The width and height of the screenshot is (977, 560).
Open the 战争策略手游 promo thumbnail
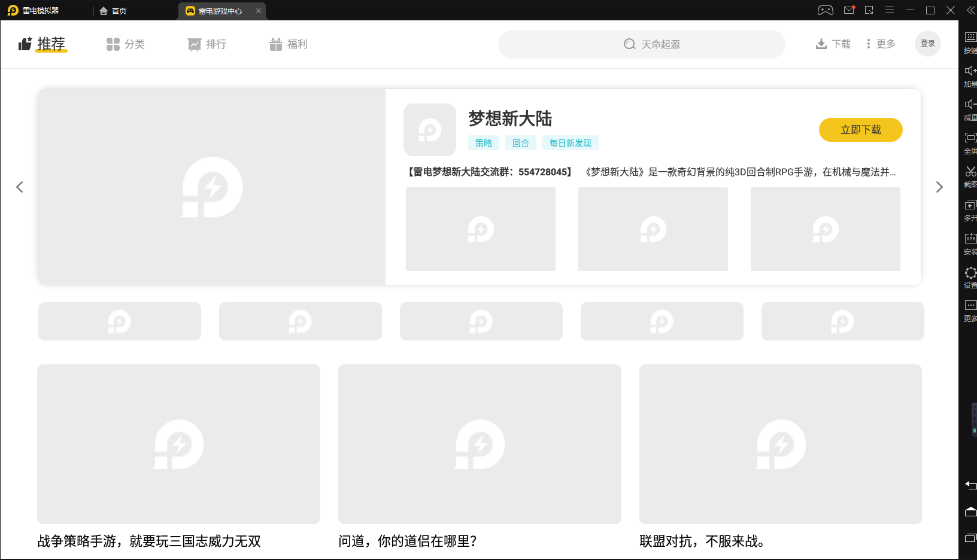pyautogui.click(x=178, y=444)
